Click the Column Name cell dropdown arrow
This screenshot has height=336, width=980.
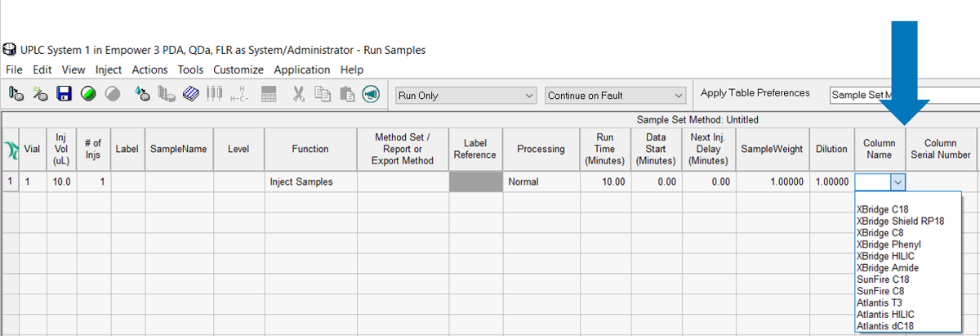coord(898,182)
